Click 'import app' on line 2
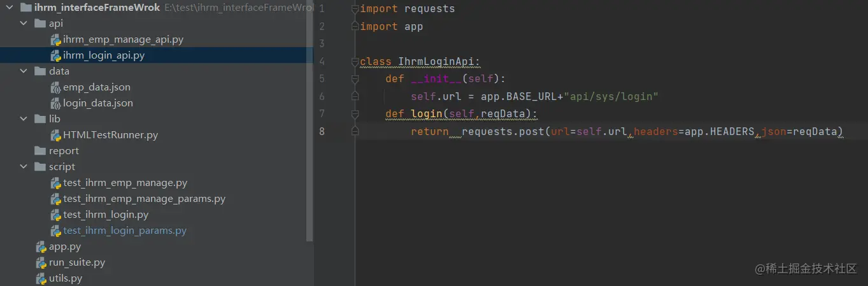 click(392, 27)
